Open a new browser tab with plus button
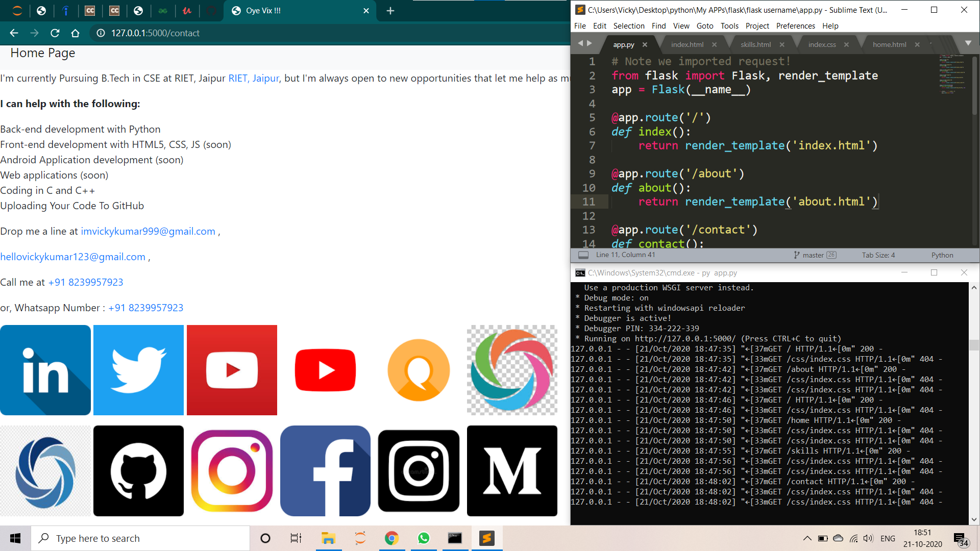The height and width of the screenshot is (551, 980). (x=390, y=11)
